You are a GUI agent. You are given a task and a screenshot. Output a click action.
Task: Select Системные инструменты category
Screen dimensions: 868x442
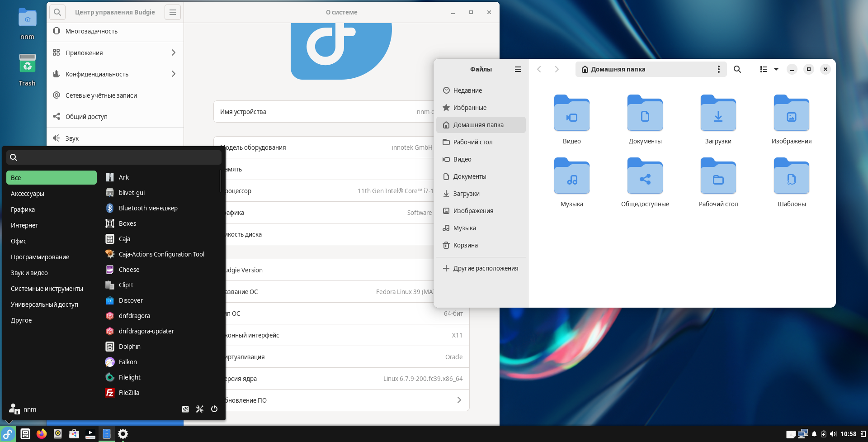pyautogui.click(x=47, y=289)
